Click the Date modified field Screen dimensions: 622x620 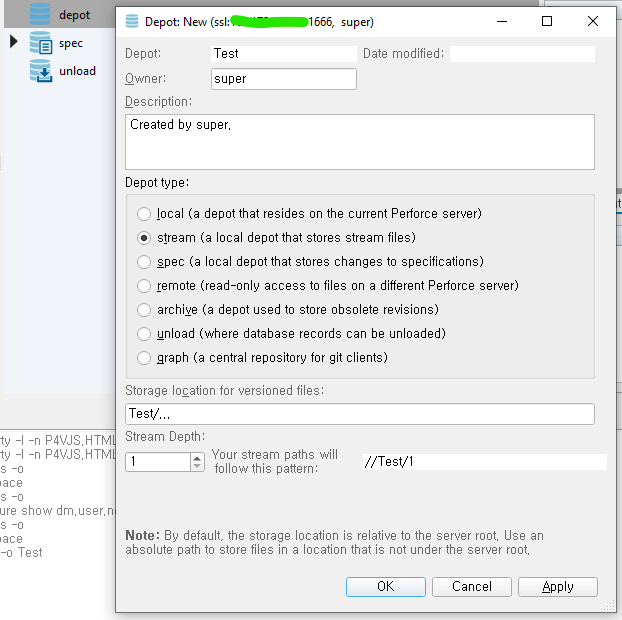[522, 54]
